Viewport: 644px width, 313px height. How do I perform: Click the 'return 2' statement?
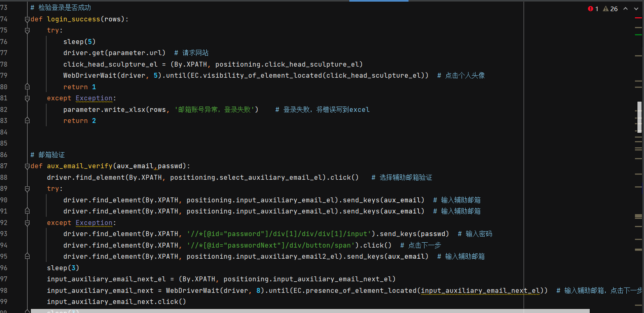coord(79,121)
